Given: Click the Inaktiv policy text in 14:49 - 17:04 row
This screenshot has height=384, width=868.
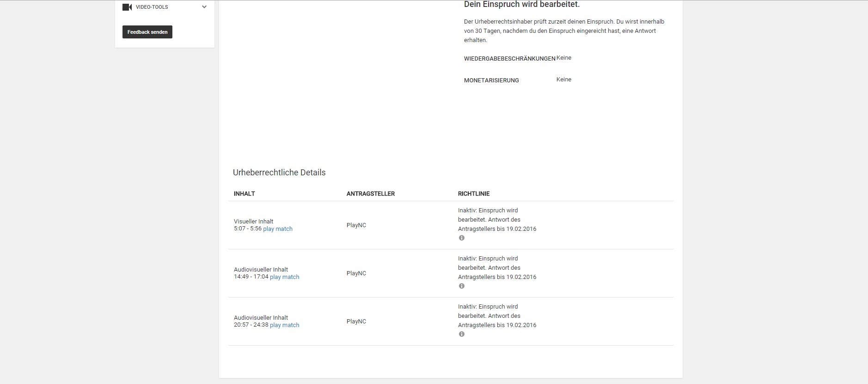Looking at the screenshot, I should tap(497, 267).
